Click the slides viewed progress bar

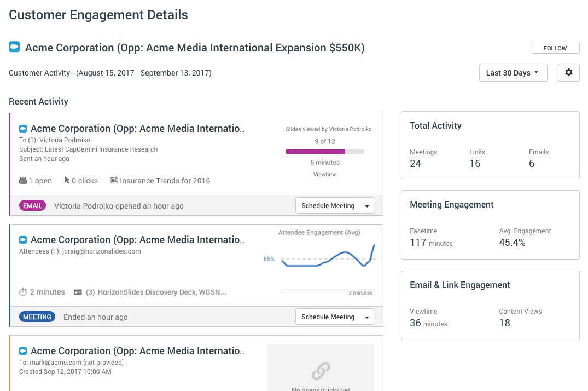[325, 152]
